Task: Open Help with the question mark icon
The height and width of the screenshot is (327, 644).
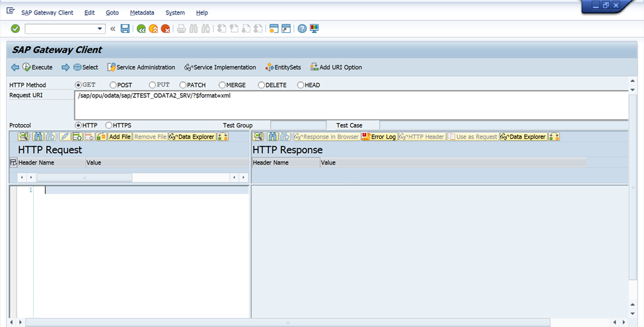Action: (x=303, y=28)
